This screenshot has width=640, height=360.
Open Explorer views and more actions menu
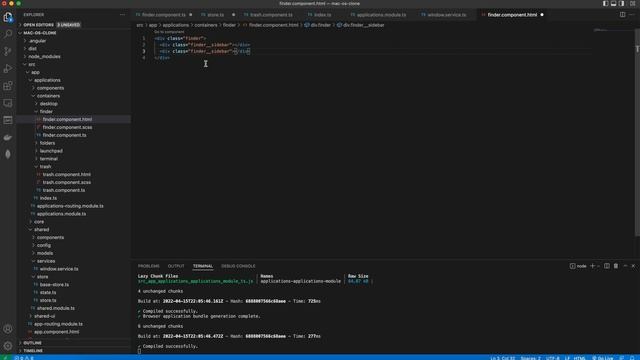[122, 15]
